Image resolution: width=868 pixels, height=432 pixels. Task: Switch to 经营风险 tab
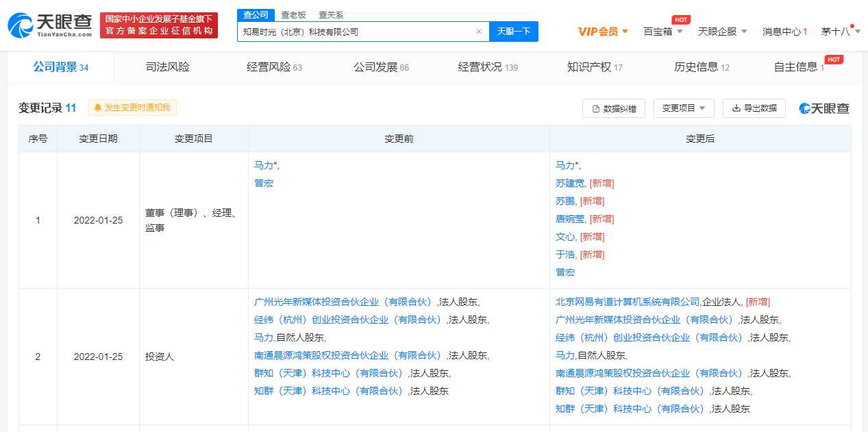click(x=274, y=67)
